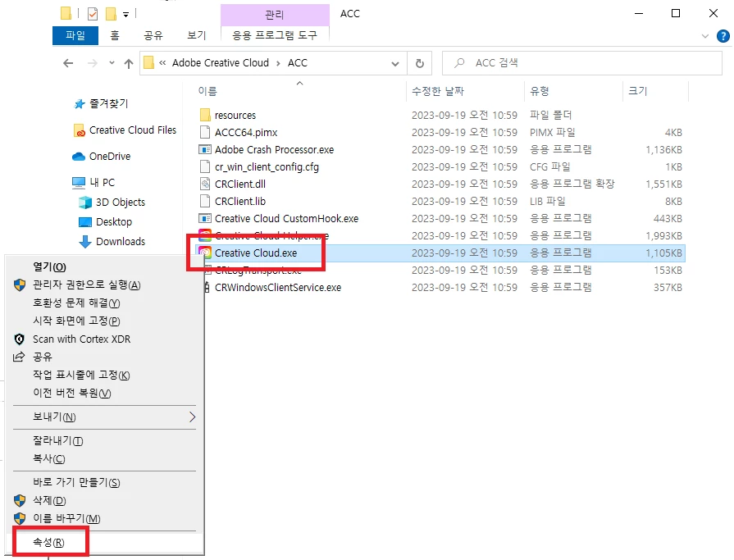This screenshot has height=560, width=734.
Task: Open 속성(R) in the context menu
Action: 48,543
